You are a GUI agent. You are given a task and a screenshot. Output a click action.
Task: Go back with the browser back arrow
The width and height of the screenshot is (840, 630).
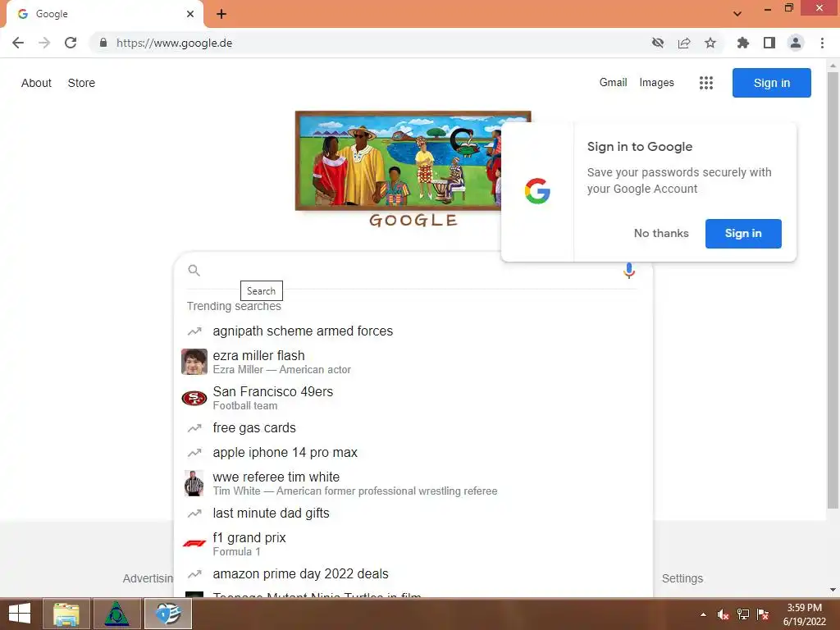tap(18, 43)
